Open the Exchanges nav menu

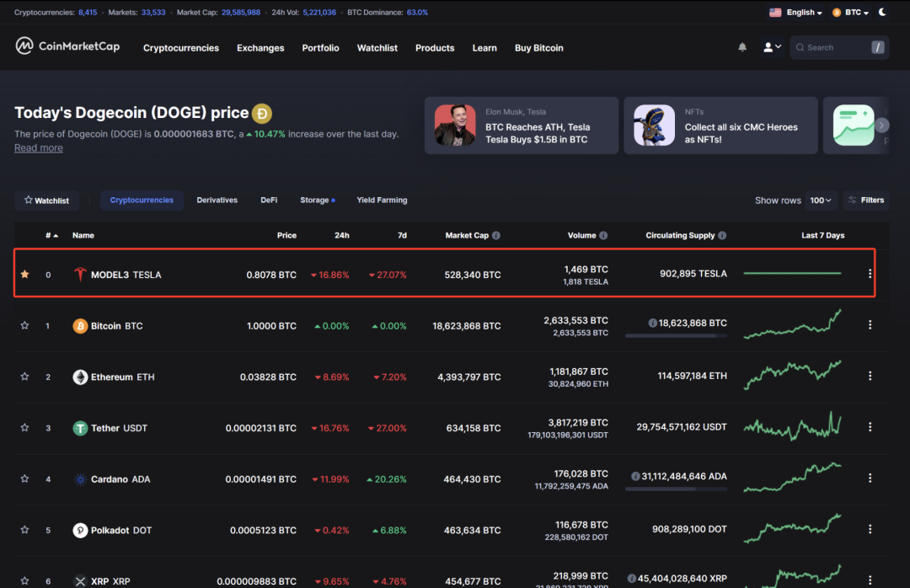260,48
